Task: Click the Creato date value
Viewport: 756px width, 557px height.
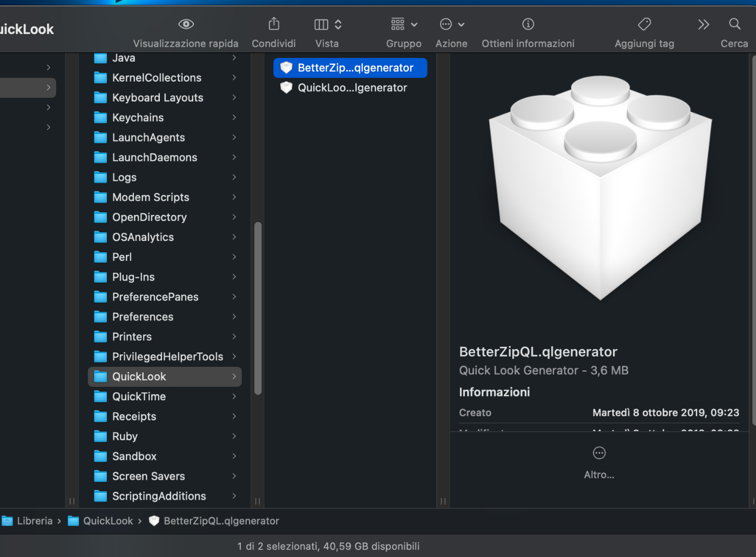Action: tap(666, 413)
